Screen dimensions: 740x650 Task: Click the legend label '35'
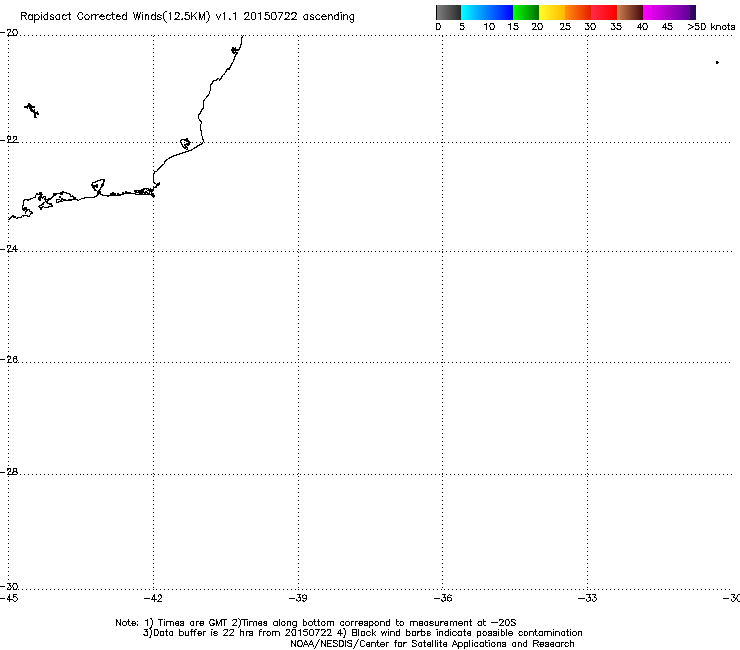[616, 27]
